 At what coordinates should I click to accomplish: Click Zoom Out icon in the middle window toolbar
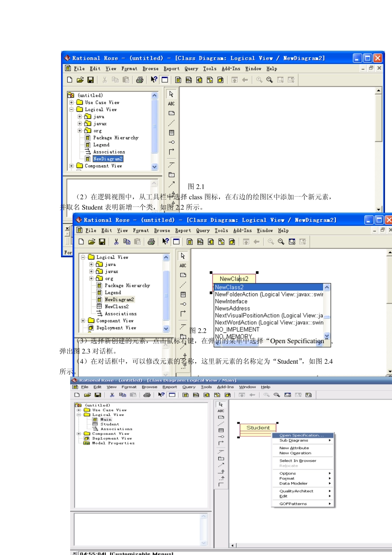click(x=281, y=242)
